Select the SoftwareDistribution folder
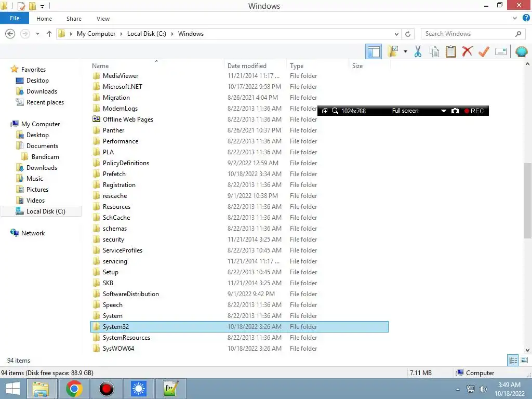This screenshot has height=399, width=532. coord(130,294)
